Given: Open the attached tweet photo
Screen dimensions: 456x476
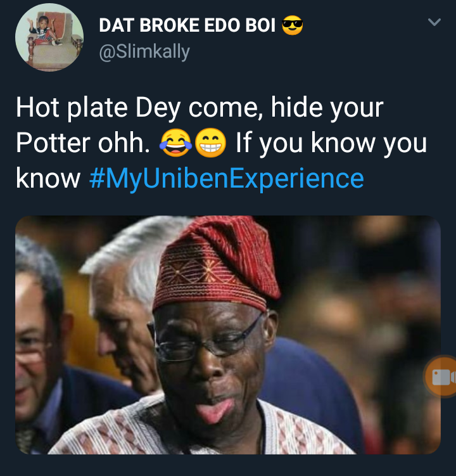Looking at the screenshot, I should [228, 335].
